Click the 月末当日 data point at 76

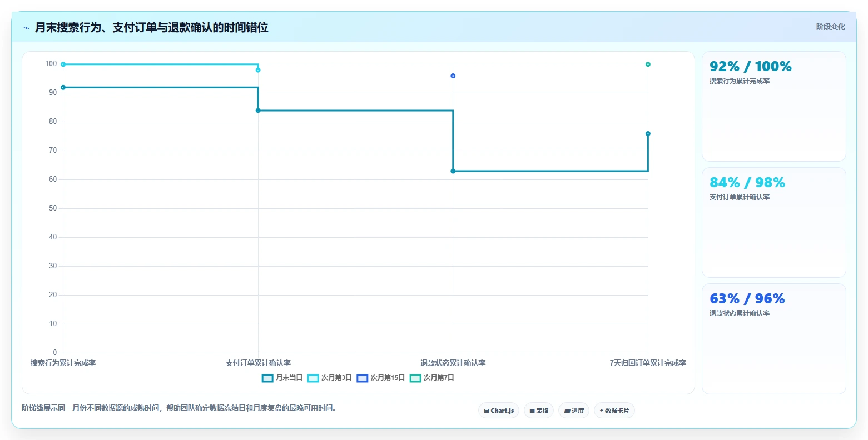pyautogui.click(x=648, y=133)
